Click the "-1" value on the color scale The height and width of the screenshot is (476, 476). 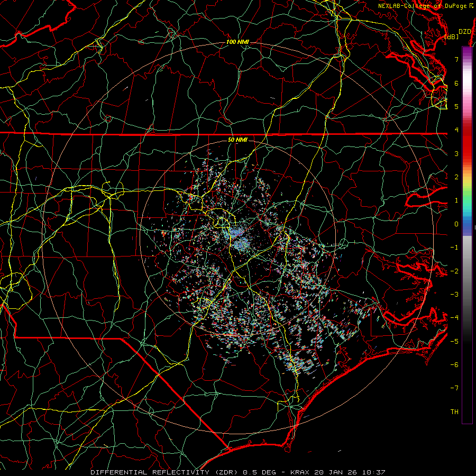point(454,248)
